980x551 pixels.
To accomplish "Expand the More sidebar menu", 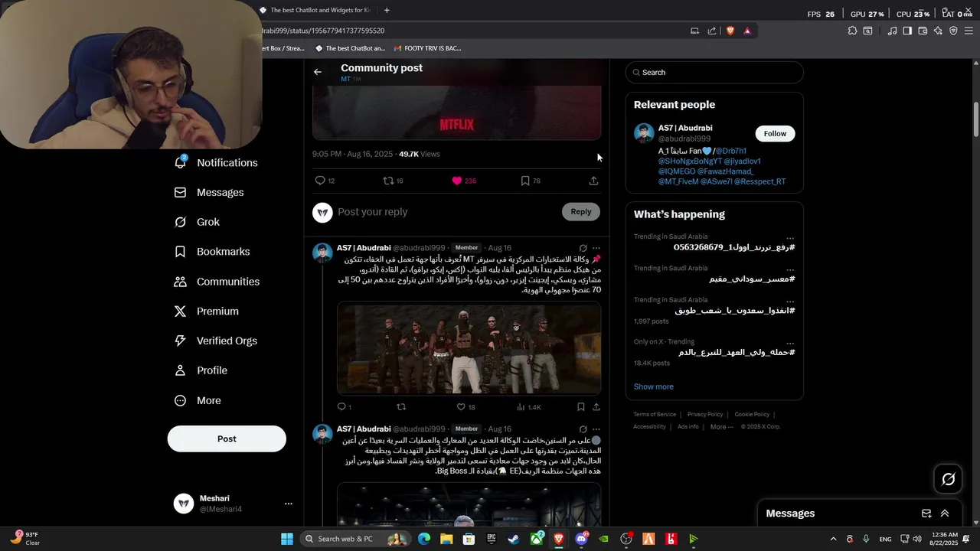I will (x=198, y=400).
